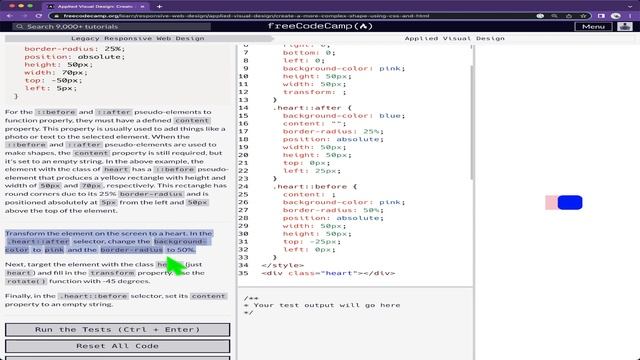This screenshot has height=360, width=640.
Task: Open the freeCodeCamp Menu button
Action: click(593, 27)
